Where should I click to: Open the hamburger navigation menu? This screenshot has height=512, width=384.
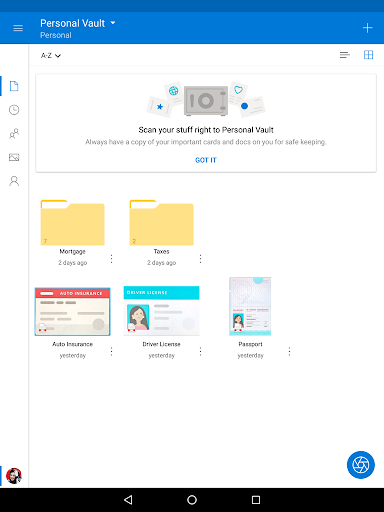[18, 28]
